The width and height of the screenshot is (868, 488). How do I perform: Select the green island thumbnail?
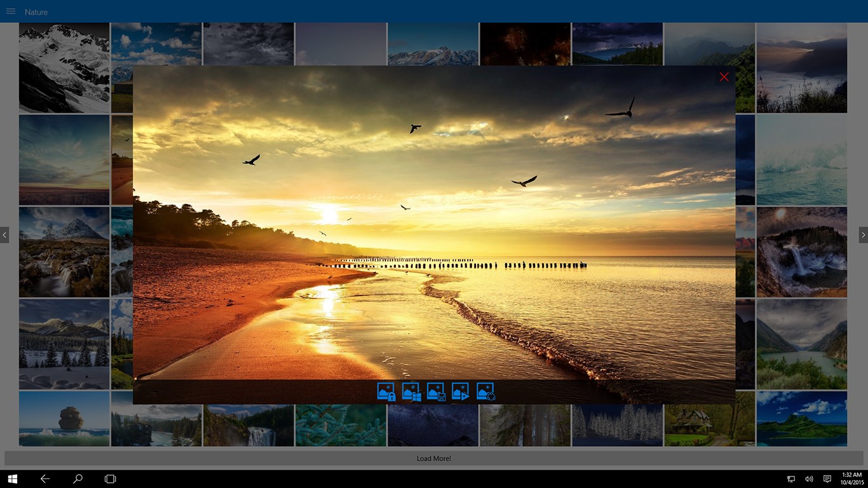[802, 418]
